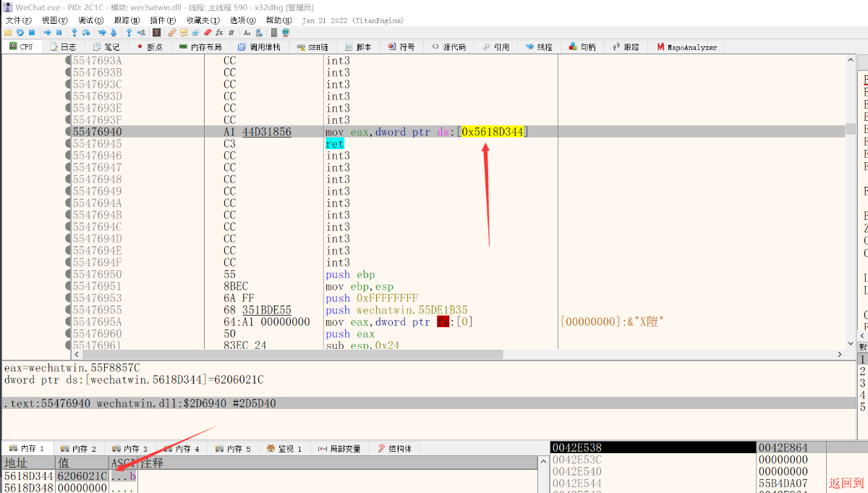Select the 局部变量 local variables tab
Image resolution: width=868 pixels, height=493 pixels.
pos(339,449)
